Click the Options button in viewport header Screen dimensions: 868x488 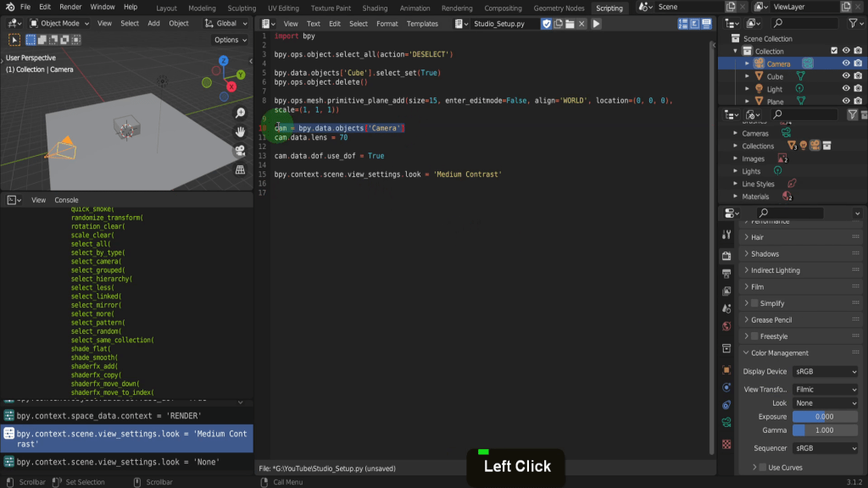click(x=230, y=40)
